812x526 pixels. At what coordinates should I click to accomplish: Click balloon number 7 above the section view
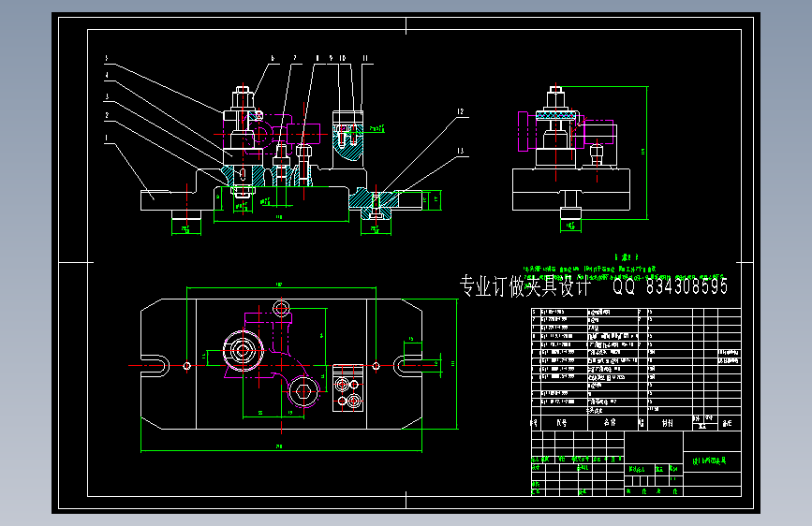click(295, 59)
